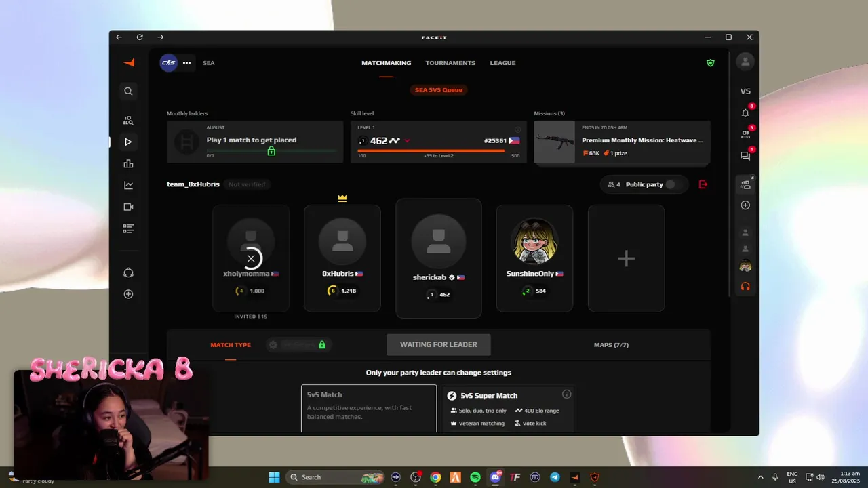Click the skill level info icon
The width and height of the screenshot is (868, 488).
pos(517,129)
